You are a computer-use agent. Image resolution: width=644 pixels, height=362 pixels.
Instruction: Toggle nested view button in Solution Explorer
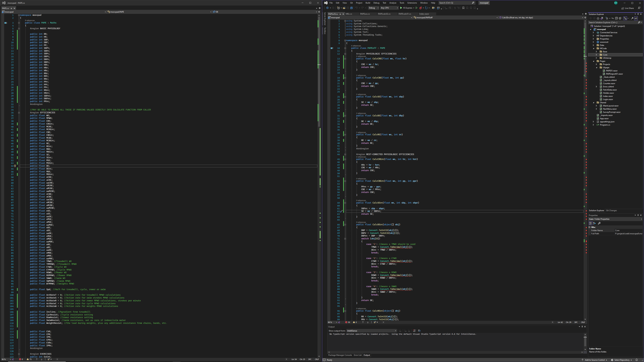click(x=625, y=18)
